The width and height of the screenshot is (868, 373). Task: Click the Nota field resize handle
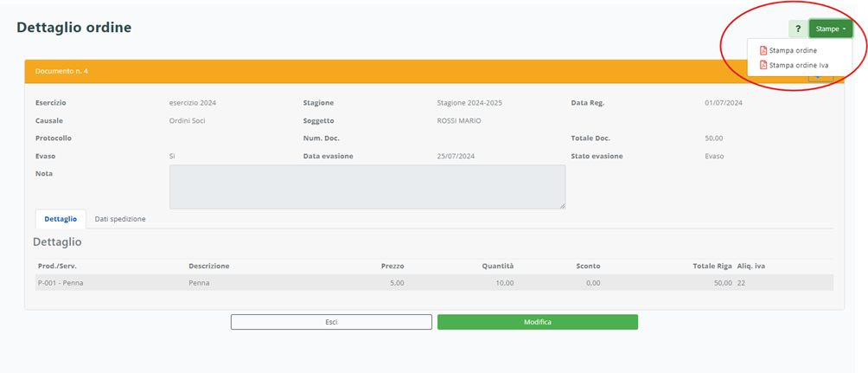click(x=562, y=205)
